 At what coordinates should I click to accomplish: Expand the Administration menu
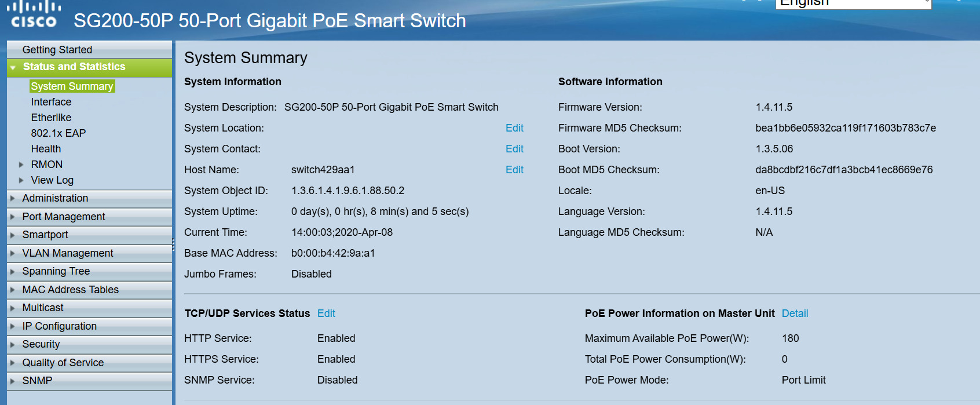(x=55, y=198)
